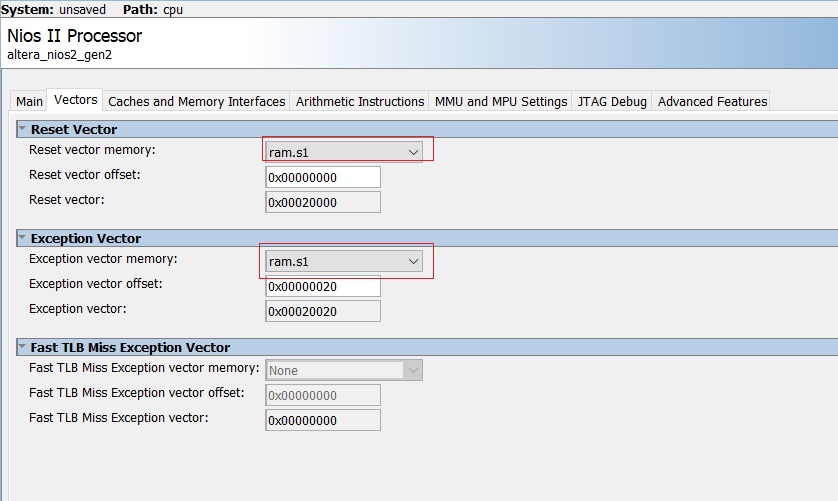Click the Exception vector value 0x00020020
Viewport: 838px width, 501px height.
pos(323,312)
